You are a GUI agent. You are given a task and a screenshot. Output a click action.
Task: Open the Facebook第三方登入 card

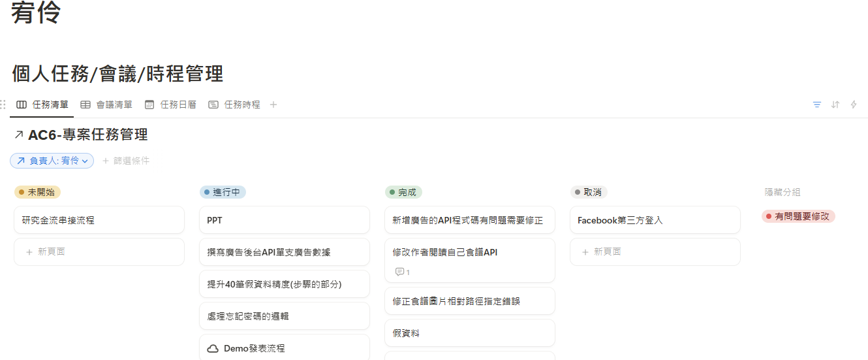pyautogui.click(x=655, y=220)
